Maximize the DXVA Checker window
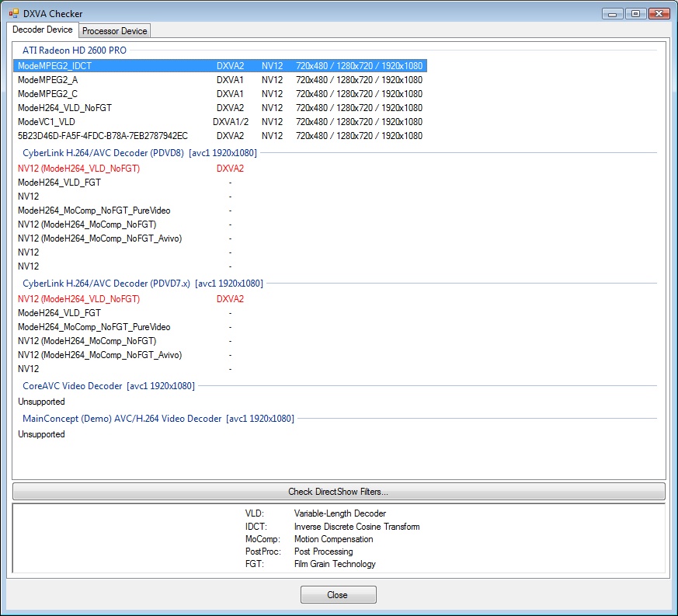This screenshot has width=678, height=616. point(635,14)
